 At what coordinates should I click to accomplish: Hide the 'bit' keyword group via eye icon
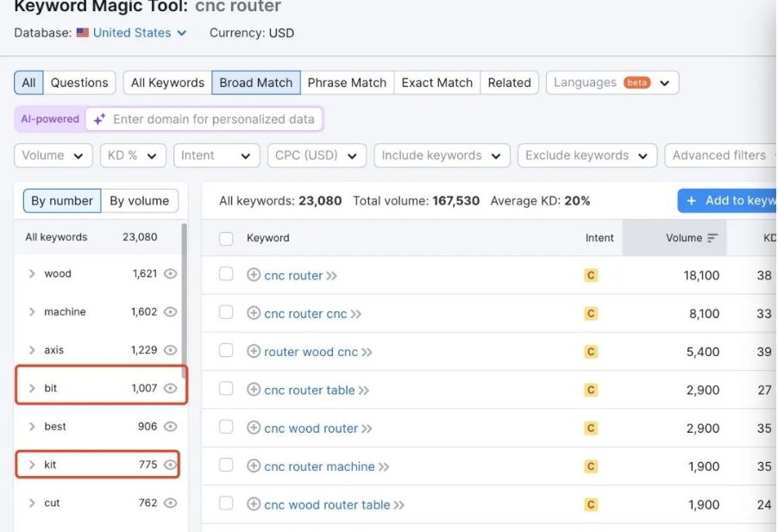coord(171,389)
